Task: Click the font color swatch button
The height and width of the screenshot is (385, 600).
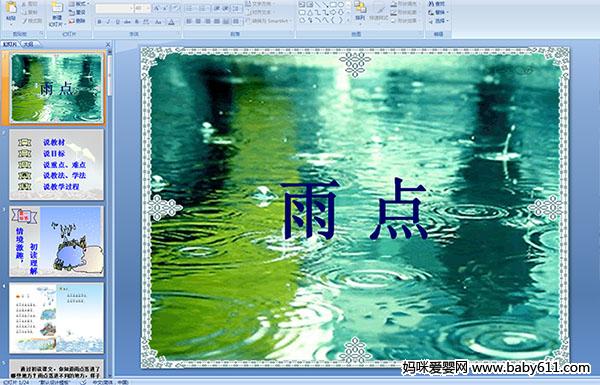Action: click(x=171, y=22)
